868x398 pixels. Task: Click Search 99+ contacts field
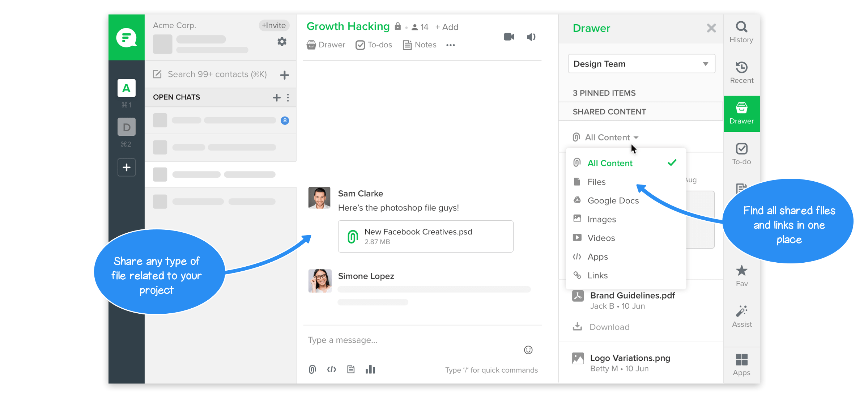pyautogui.click(x=217, y=75)
